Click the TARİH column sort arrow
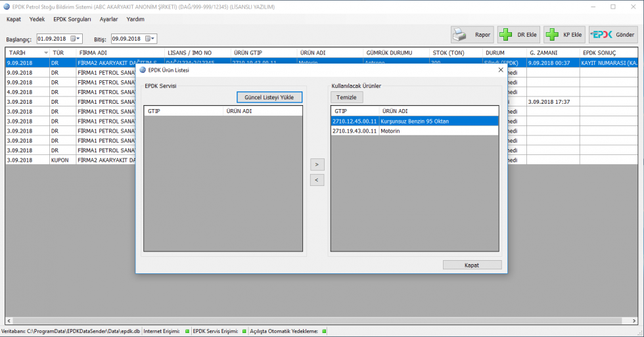This screenshot has height=337, width=644. [x=46, y=53]
